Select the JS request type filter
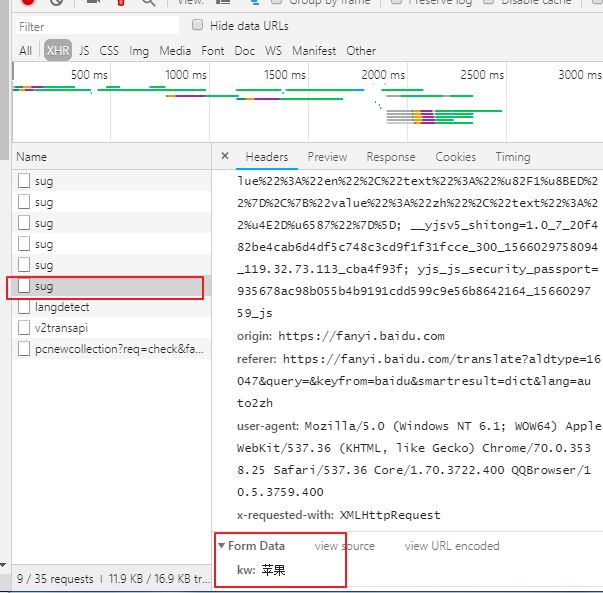Image resolution: width=603 pixels, height=593 pixels. [84, 50]
